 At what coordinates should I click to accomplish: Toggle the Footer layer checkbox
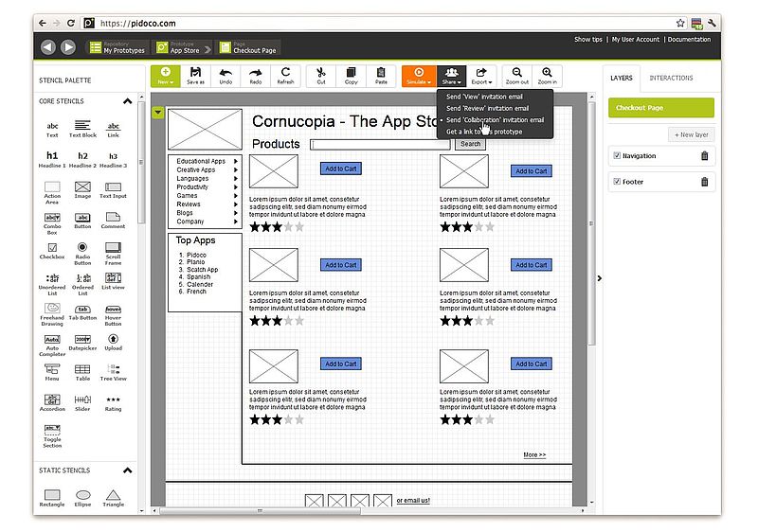click(617, 182)
